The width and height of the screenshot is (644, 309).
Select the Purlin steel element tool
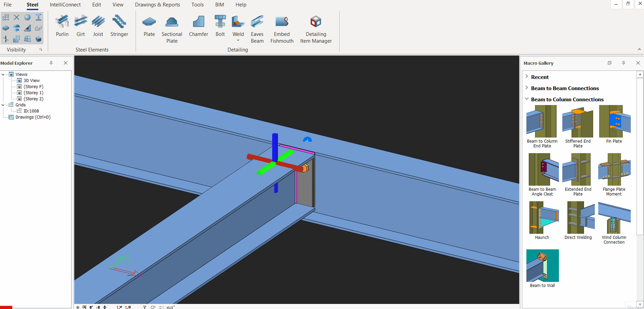tap(62, 26)
